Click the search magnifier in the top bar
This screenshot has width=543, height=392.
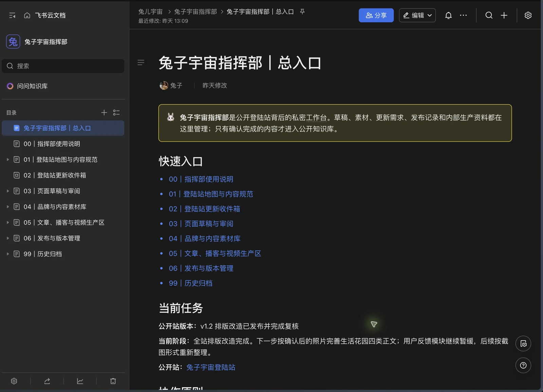click(x=489, y=15)
